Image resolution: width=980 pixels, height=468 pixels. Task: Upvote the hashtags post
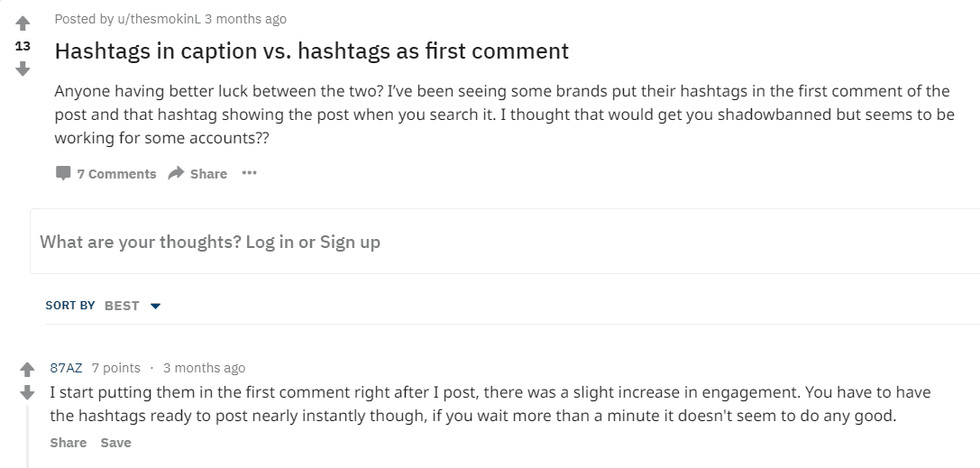(23, 23)
